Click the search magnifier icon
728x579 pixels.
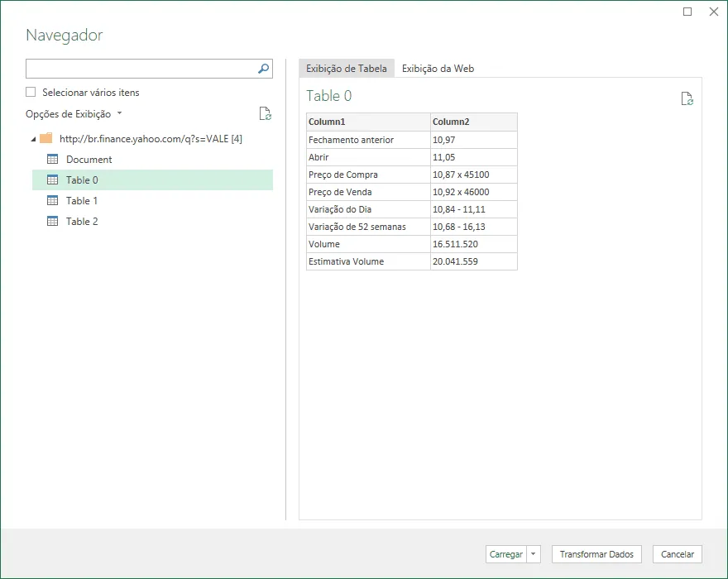[263, 69]
